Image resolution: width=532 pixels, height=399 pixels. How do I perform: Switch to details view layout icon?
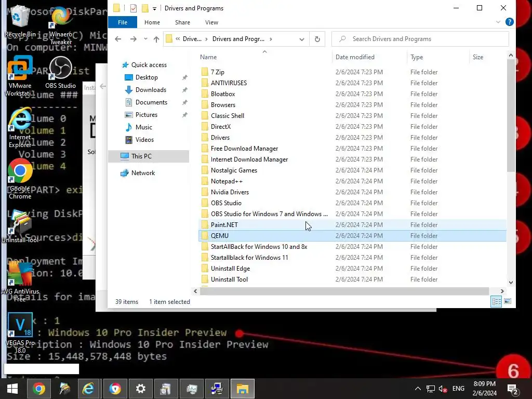496,301
